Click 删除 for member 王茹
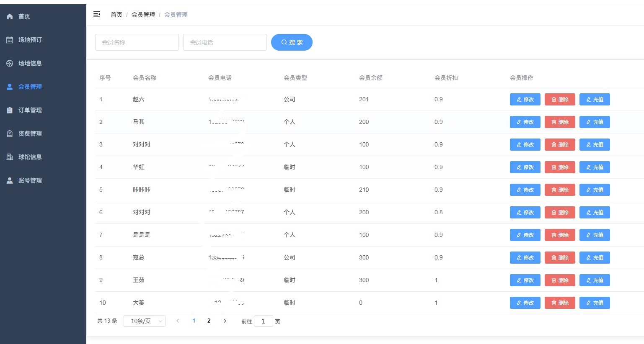 click(x=560, y=280)
